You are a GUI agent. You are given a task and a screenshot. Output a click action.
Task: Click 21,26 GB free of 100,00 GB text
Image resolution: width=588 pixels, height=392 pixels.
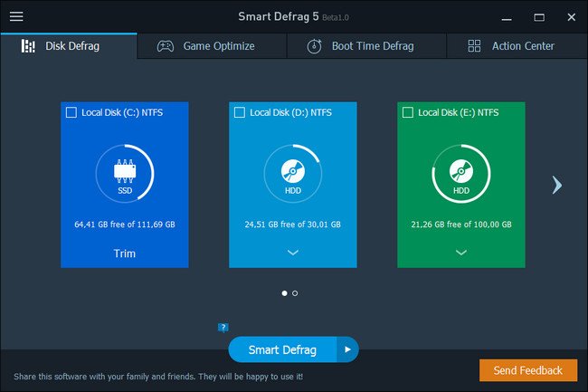coord(461,225)
